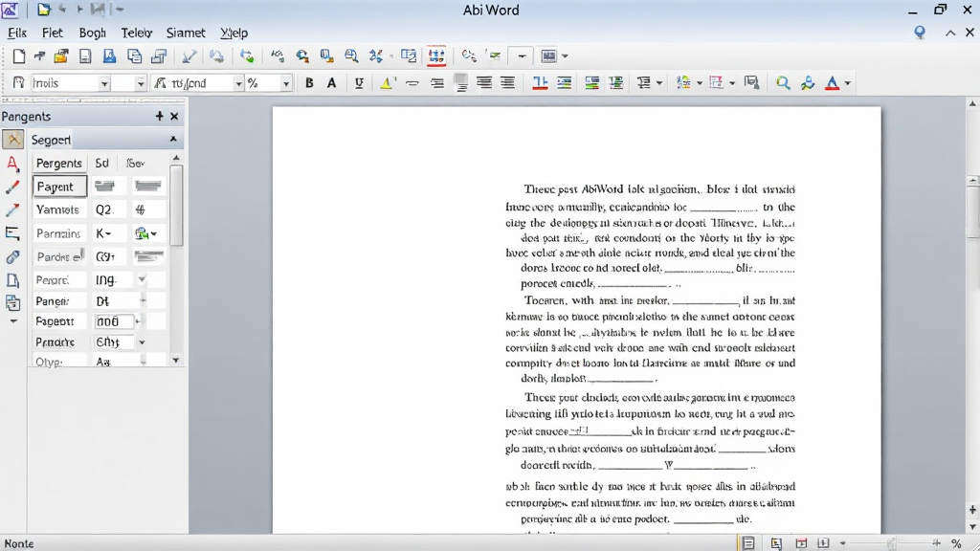Image resolution: width=980 pixels, height=551 pixels.
Task: Collapse the toolbar using the top-right caret
Action: click(x=950, y=33)
